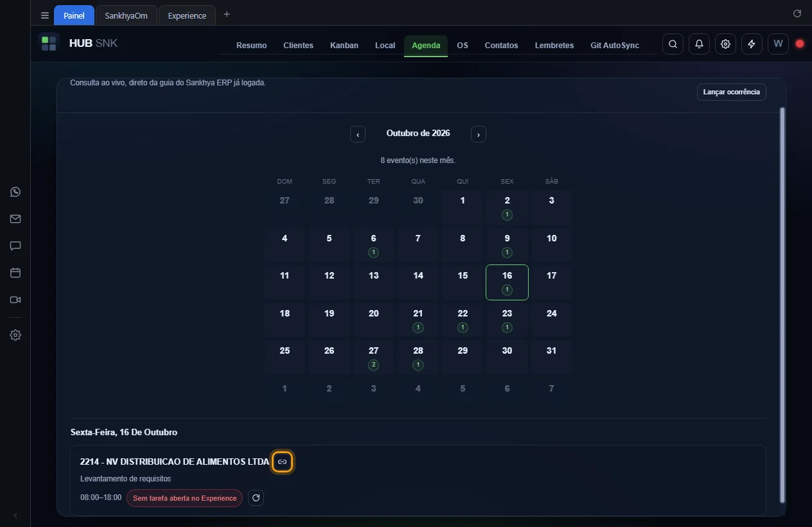The image size is (812, 527).
Task: Open the Local menu item
Action: (385, 46)
